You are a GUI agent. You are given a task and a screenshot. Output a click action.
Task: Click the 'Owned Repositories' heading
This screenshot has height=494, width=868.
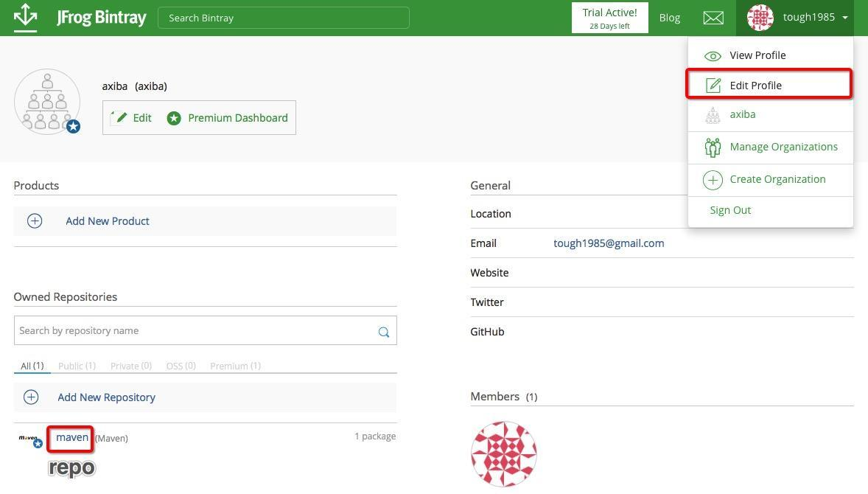click(x=66, y=297)
